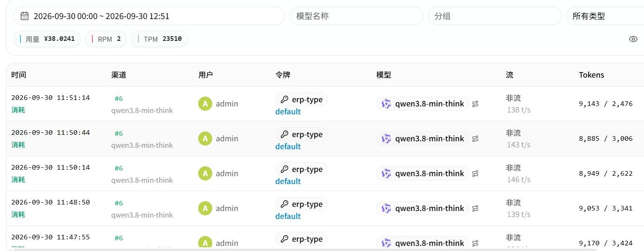Click the qwen icon in the 11:51:14 row
Viewport: 644px width, 251px height.
click(x=386, y=104)
